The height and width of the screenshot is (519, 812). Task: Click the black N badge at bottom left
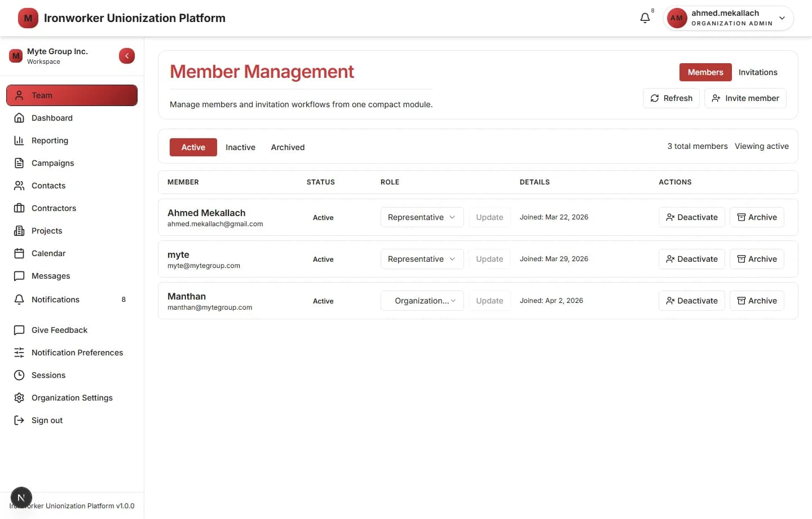pyautogui.click(x=21, y=498)
